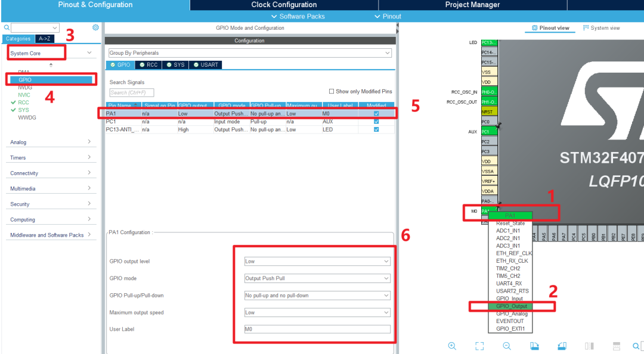The width and height of the screenshot is (644, 354).
Task: Select the VDDA pin on the chip
Action: [489, 191]
